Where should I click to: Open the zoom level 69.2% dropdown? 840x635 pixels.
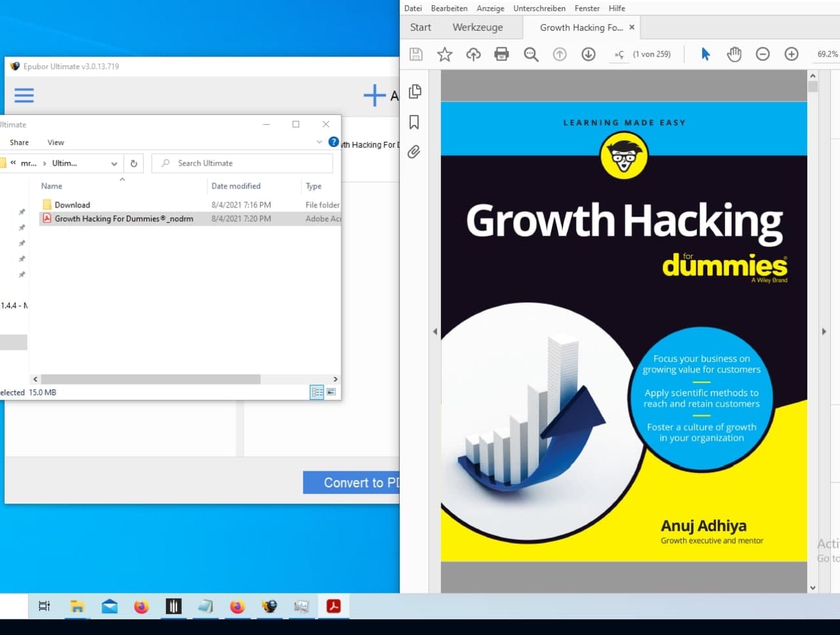827,55
